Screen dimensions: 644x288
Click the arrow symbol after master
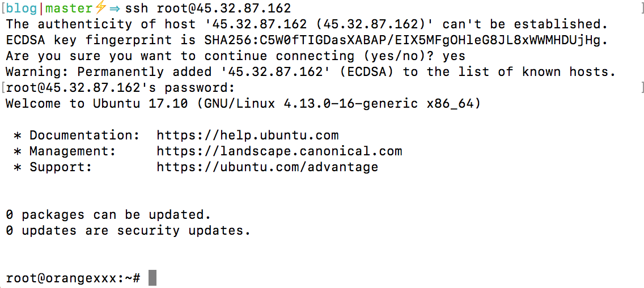(x=115, y=9)
